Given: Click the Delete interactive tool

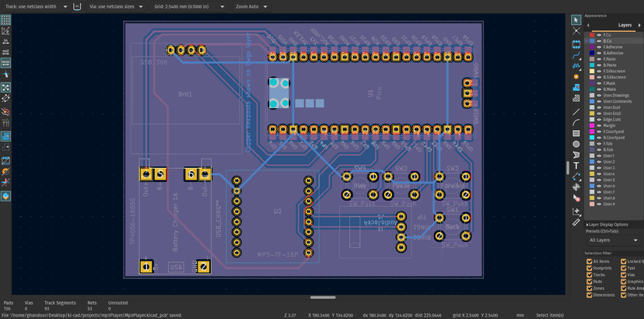Looking at the screenshot, I should [576, 198].
